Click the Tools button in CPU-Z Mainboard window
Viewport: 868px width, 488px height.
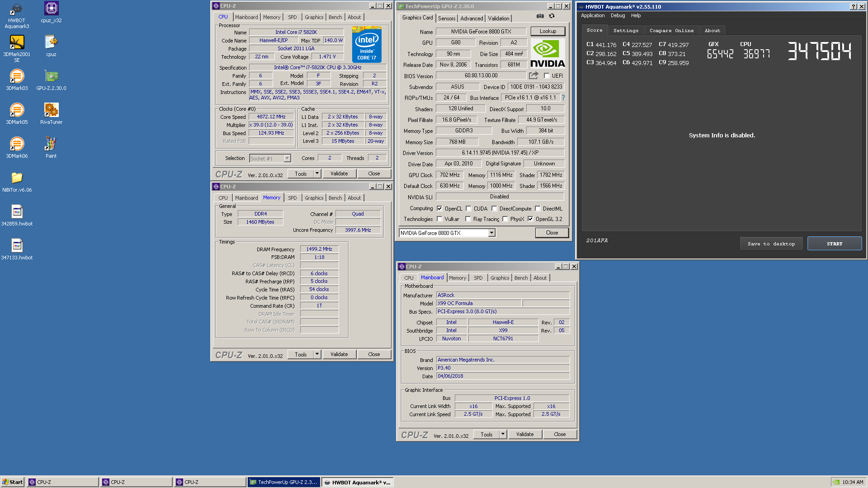[x=486, y=434]
